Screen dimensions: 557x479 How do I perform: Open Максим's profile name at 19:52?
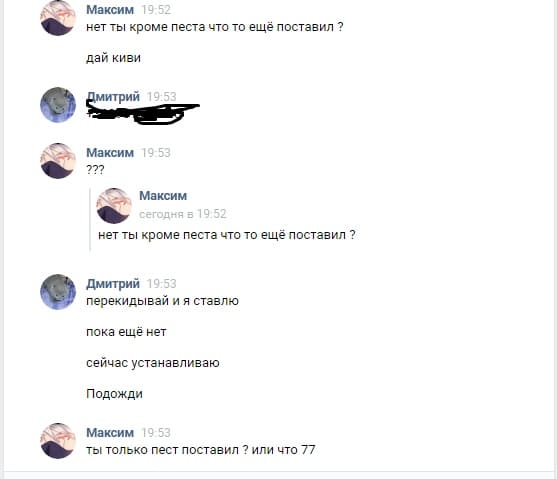pos(110,10)
